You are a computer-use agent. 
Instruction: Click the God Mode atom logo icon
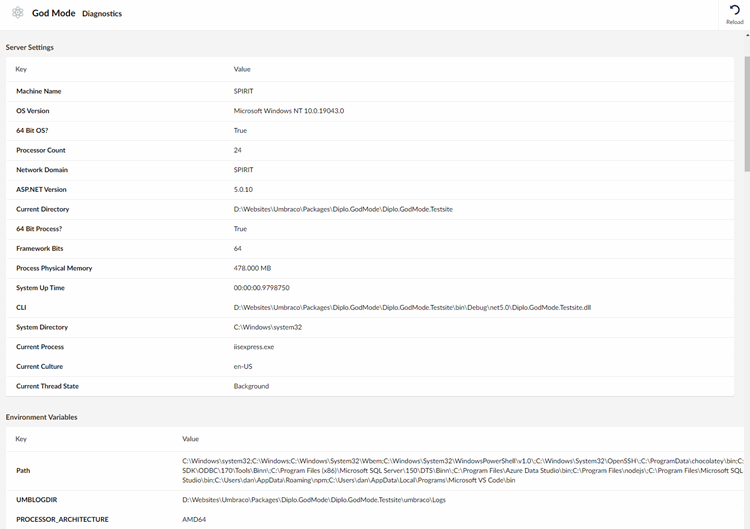click(18, 13)
